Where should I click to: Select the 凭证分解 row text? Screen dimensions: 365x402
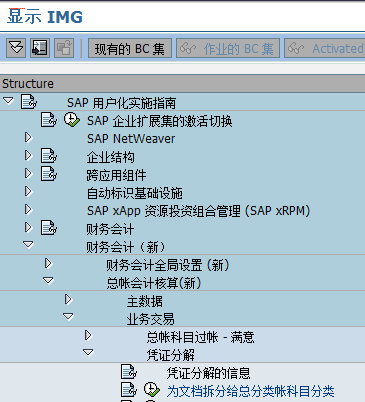coord(171,355)
